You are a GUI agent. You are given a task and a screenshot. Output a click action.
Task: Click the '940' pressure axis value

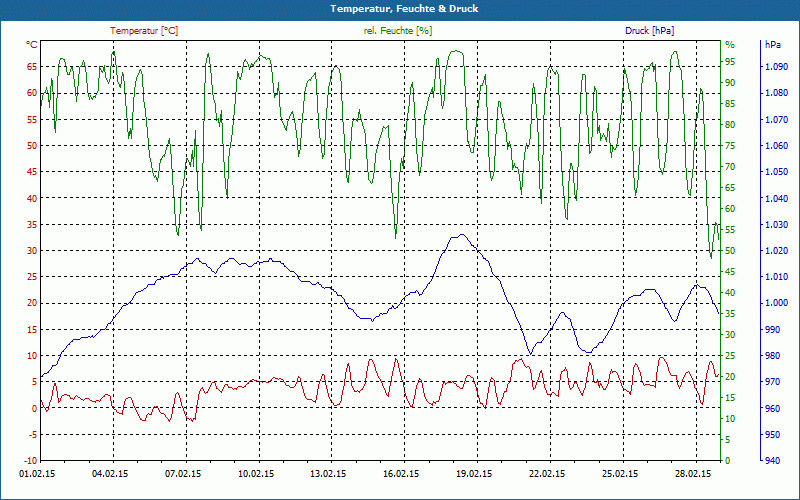[773, 461]
